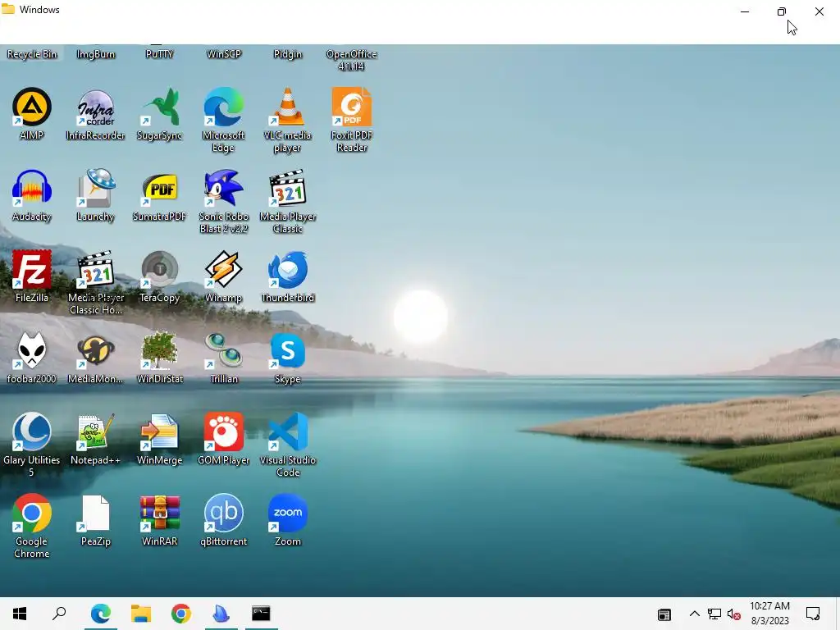This screenshot has width=840, height=630.
Task: Open File Explorer from the taskbar
Action: point(141,614)
